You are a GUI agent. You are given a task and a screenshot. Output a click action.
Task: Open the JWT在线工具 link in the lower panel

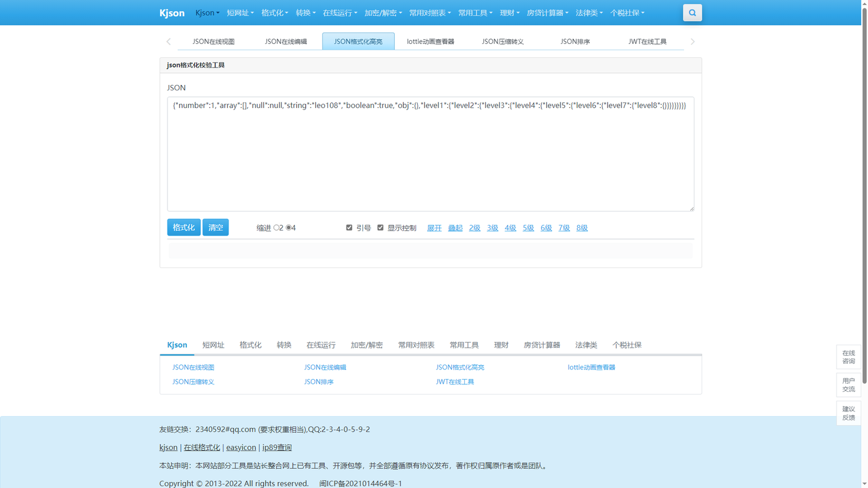click(455, 382)
